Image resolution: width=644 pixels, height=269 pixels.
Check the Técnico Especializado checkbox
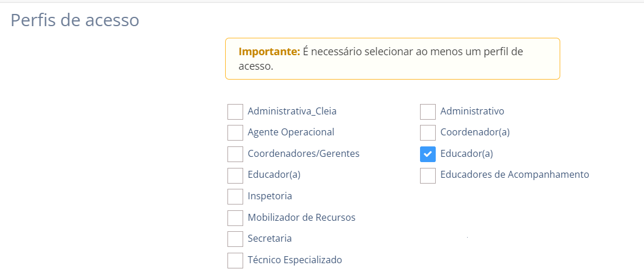pyautogui.click(x=235, y=260)
